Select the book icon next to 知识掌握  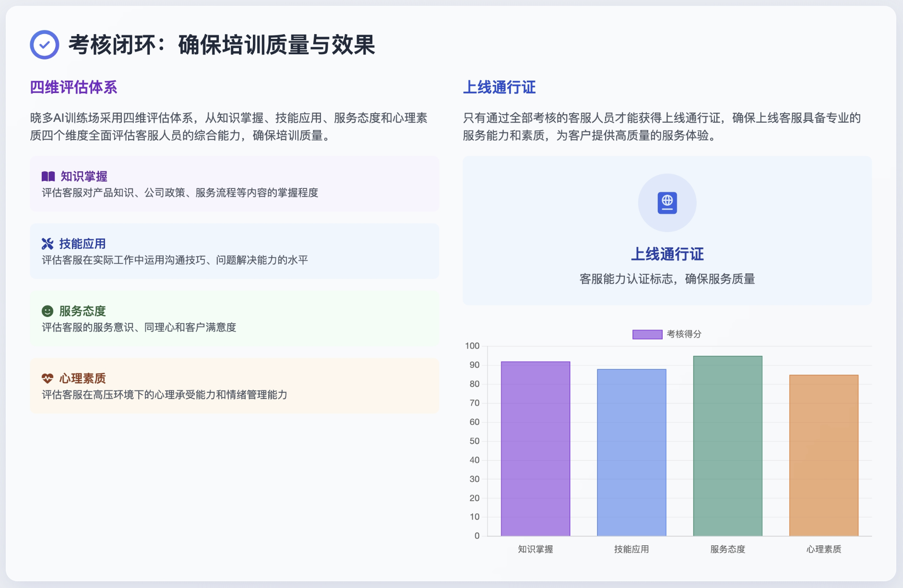[x=48, y=176]
